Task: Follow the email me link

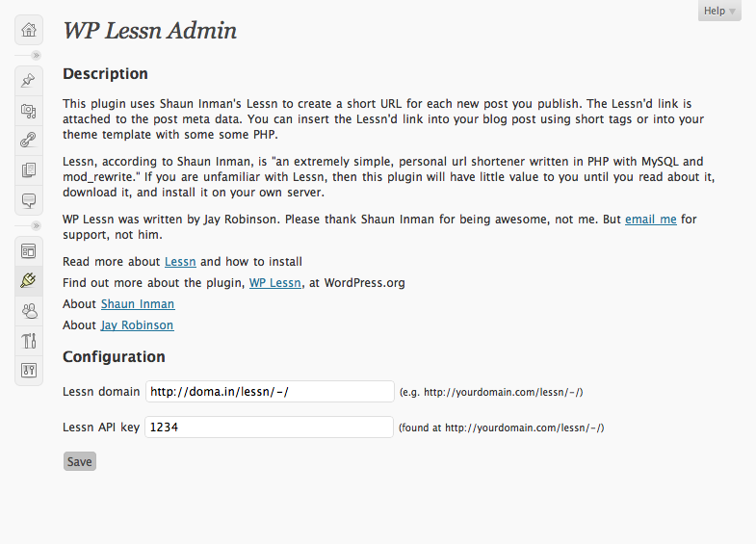Action: pyautogui.click(x=650, y=220)
